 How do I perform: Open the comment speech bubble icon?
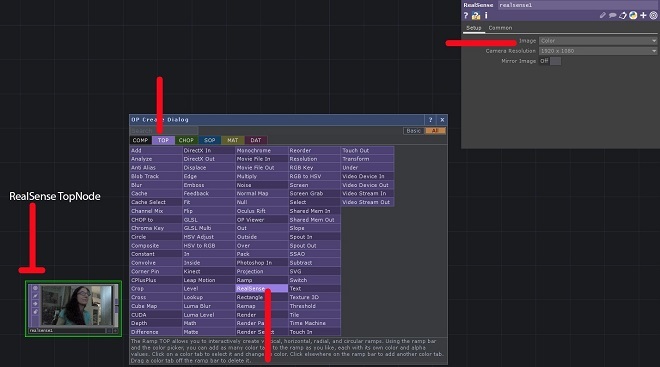612,16
